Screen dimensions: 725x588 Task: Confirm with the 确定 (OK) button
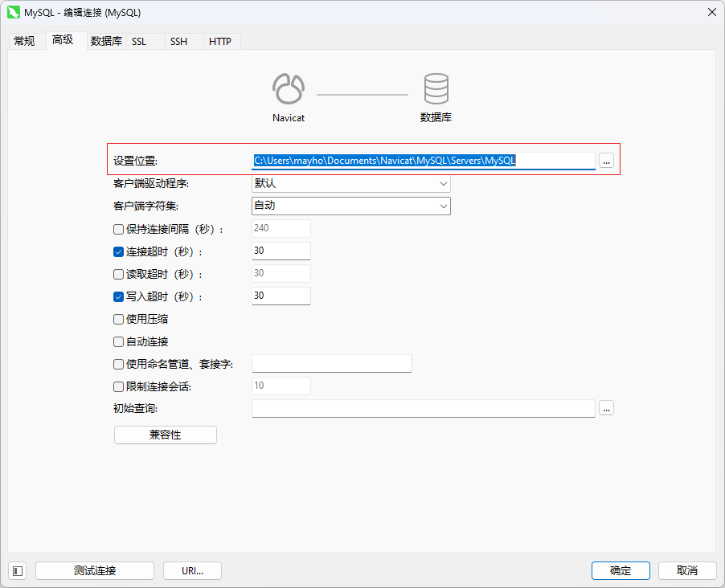click(x=621, y=571)
